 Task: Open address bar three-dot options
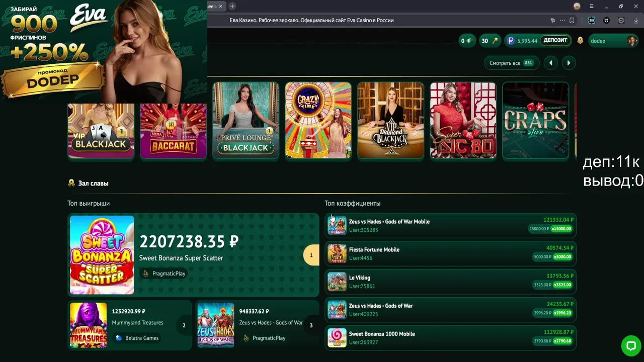click(562, 21)
